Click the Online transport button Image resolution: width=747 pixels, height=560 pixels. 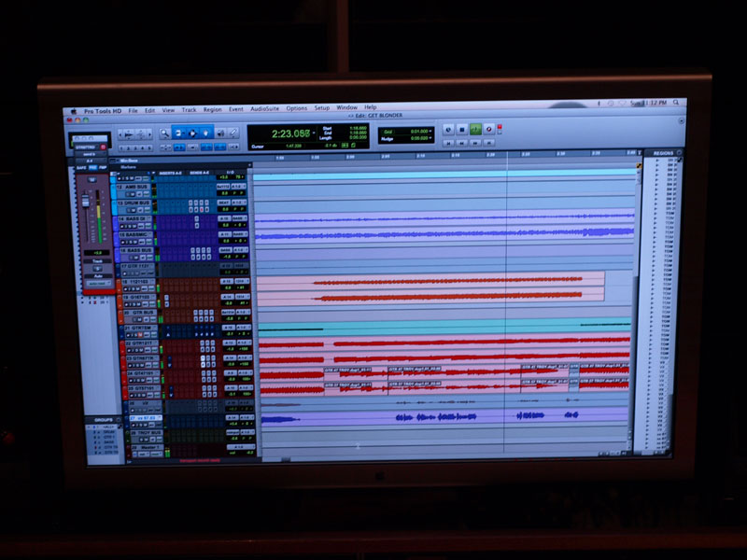click(x=448, y=129)
